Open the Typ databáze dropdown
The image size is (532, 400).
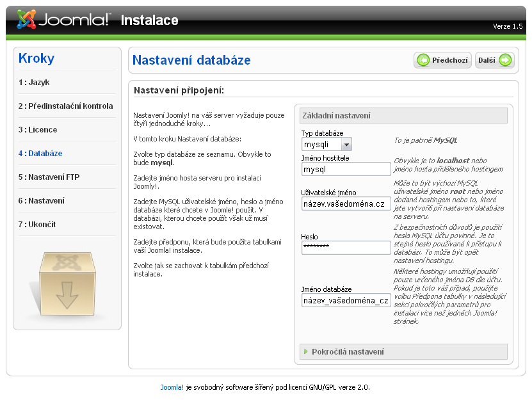click(x=326, y=145)
